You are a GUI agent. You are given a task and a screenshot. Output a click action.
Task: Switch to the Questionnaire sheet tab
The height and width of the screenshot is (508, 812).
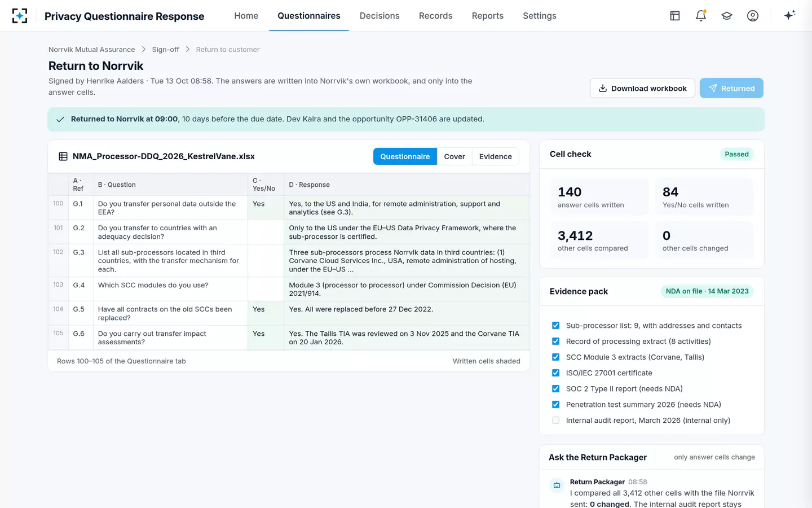405,156
